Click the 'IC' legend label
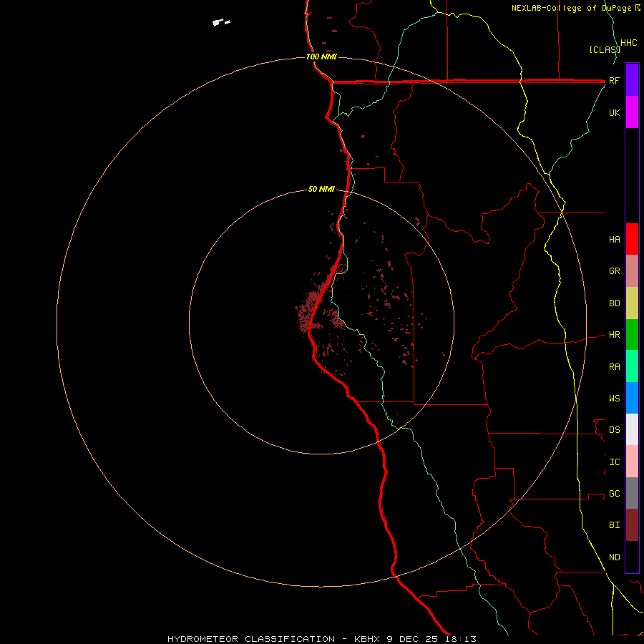The width and height of the screenshot is (644, 644). point(614,462)
